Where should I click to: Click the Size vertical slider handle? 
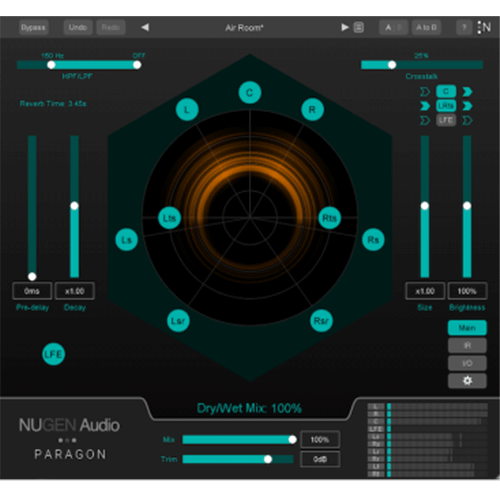point(425,206)
